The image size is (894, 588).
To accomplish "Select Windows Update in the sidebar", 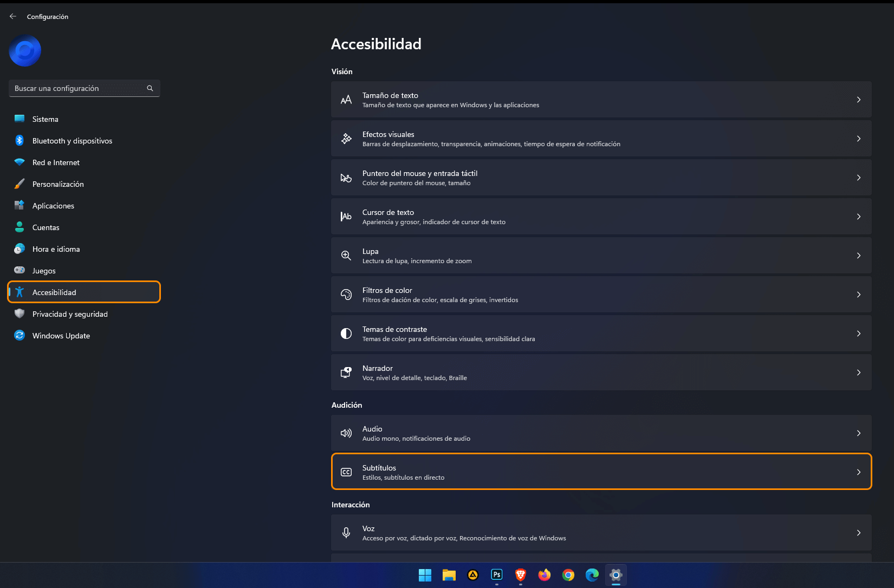I will click(x=61, y=335).
